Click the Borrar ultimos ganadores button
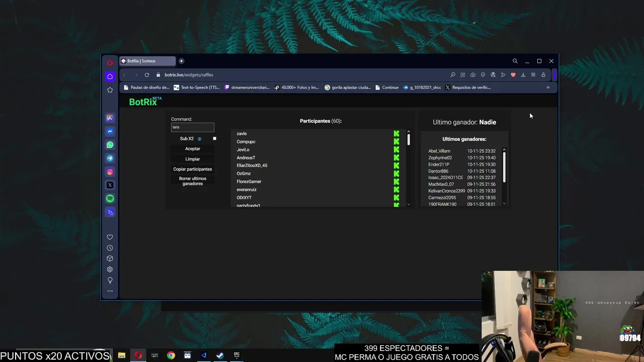The image size is (644, 362). point(193,181)
